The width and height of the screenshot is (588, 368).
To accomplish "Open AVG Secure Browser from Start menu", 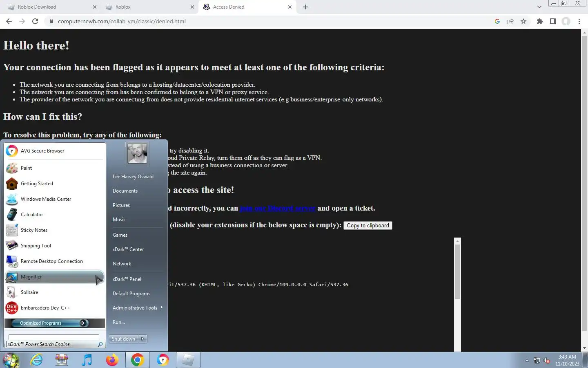I will point(55,151).
